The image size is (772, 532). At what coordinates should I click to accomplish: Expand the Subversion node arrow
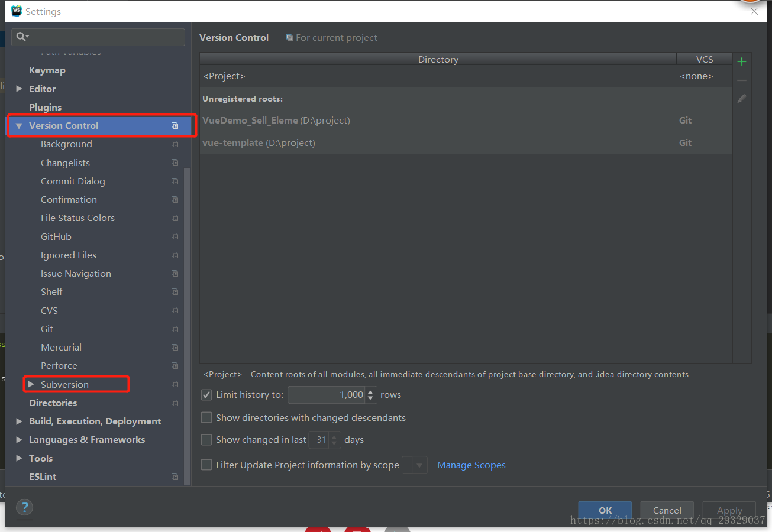tap(31, 384)
